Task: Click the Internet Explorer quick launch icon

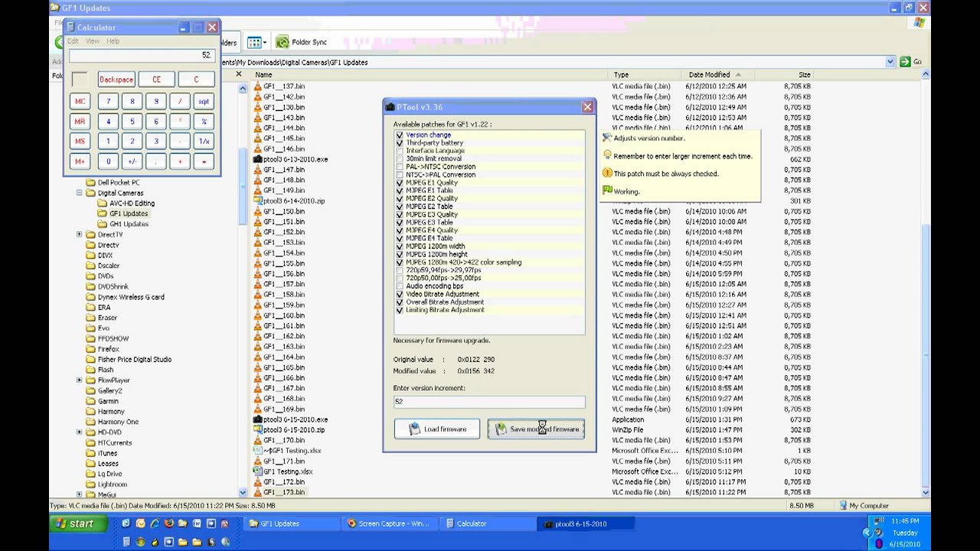Action: (x=155, y=523)
